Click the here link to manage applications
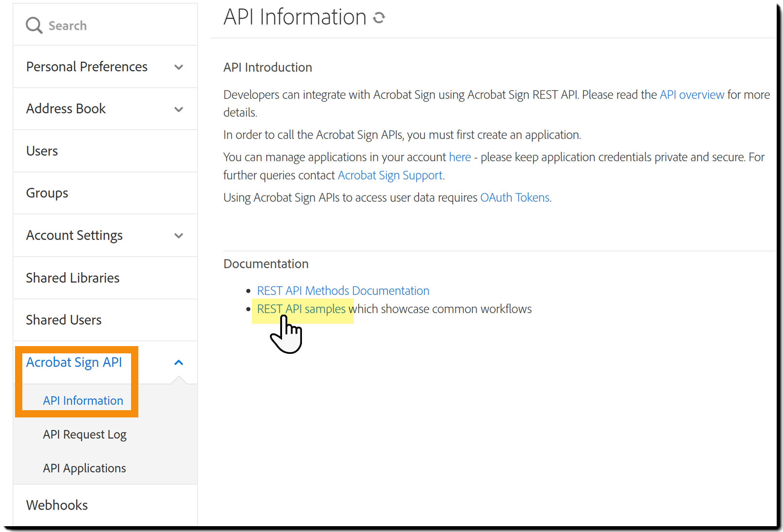783x532 pixels. (x=460, y=157)
